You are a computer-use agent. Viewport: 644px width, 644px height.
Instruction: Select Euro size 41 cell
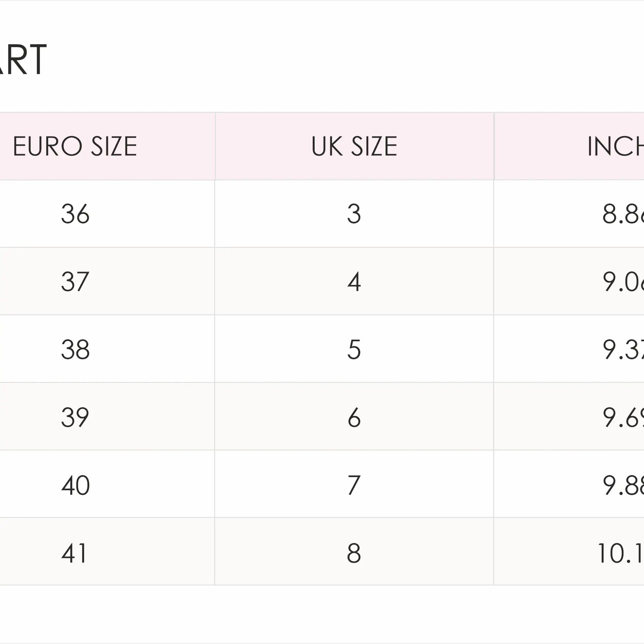(107, 552)
